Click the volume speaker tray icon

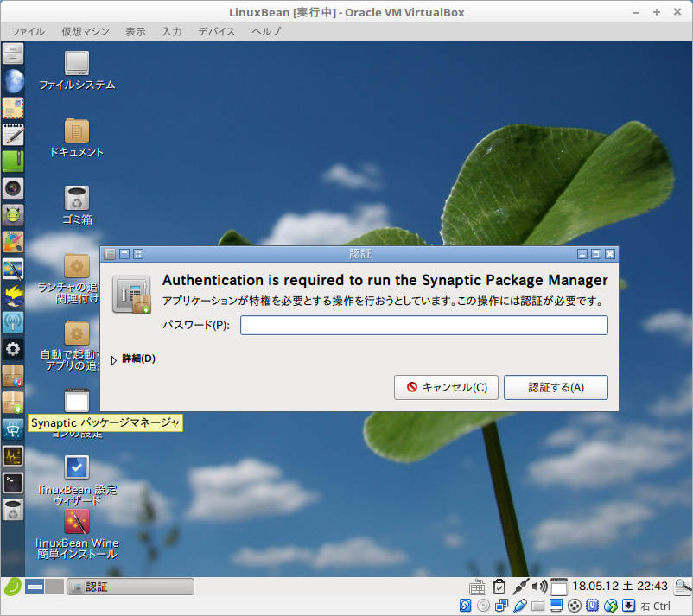540,587
